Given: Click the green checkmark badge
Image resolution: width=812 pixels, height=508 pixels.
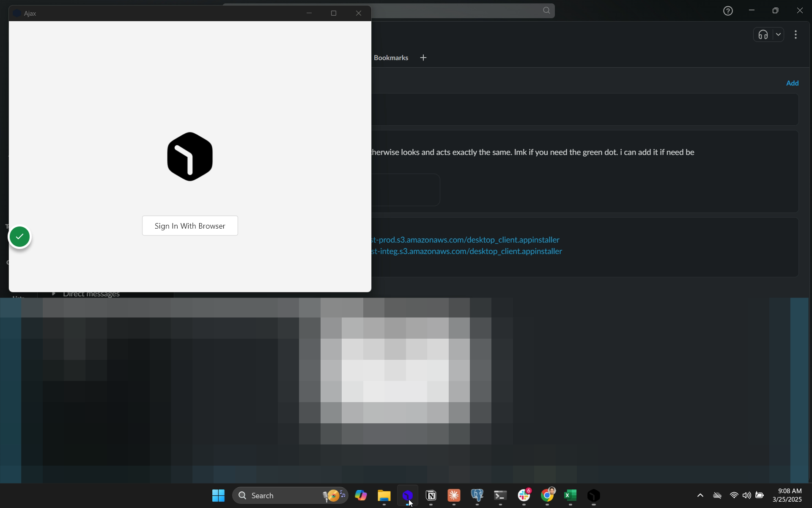Looking at the screenshot, I should click(x=19, y=237).
